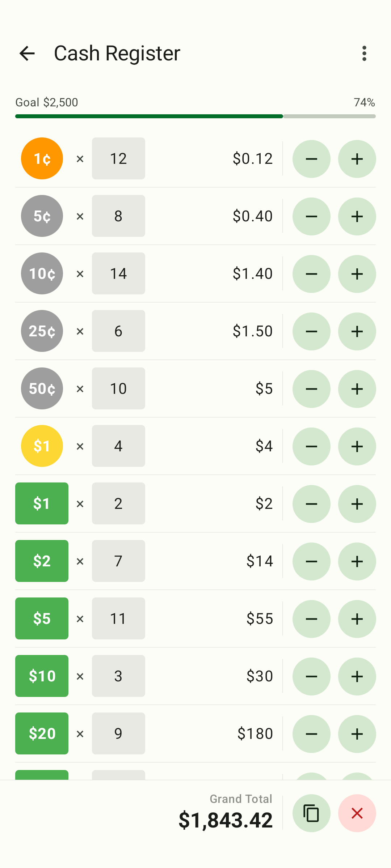391x868 pixels.
Task: Decrease the $5 bill count
Action: coord(311,619)
